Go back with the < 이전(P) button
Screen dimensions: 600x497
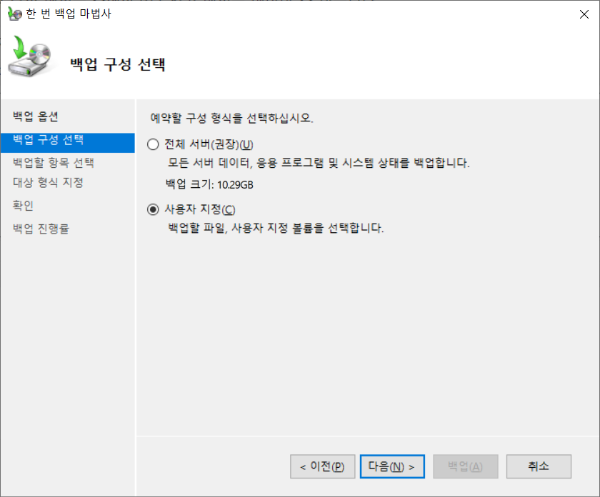coord(323,466)
